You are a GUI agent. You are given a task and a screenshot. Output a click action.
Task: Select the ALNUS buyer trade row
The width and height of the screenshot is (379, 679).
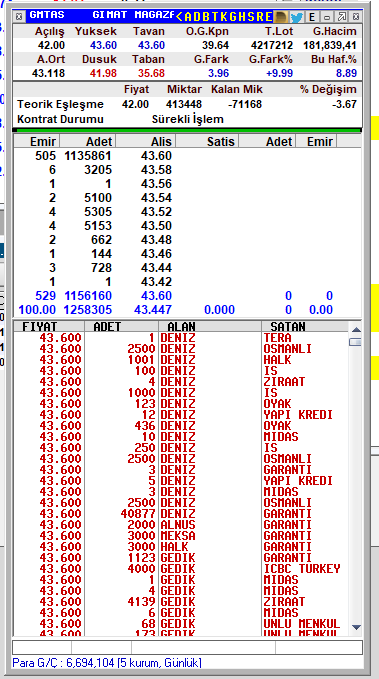181,525
